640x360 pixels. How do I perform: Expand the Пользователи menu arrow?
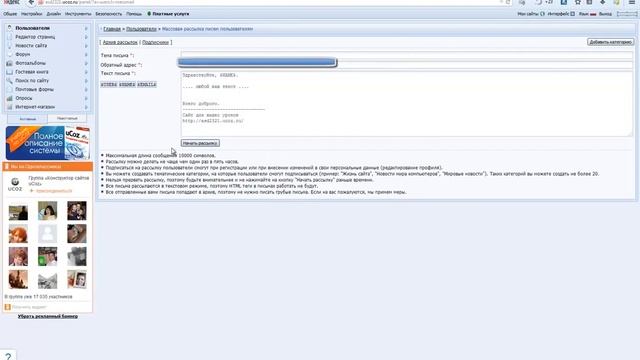pyautogui.click(x=86, y=28)
